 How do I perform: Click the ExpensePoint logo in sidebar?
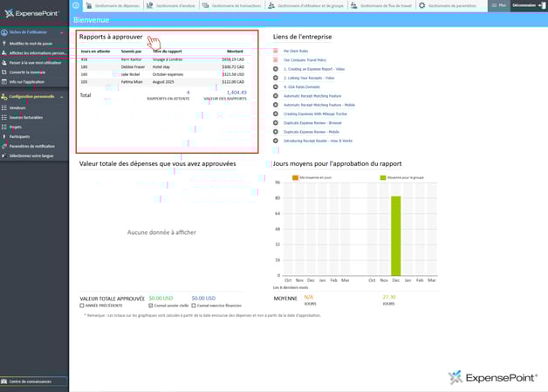click(31, 13)
